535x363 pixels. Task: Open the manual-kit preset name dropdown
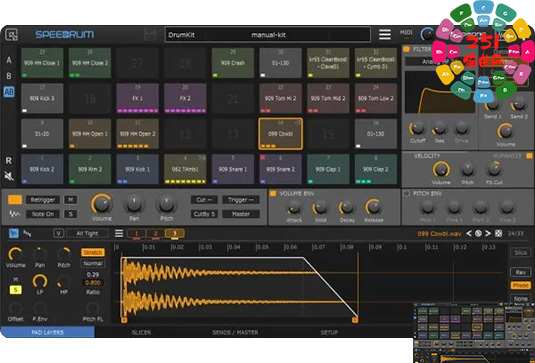(268, 35)
